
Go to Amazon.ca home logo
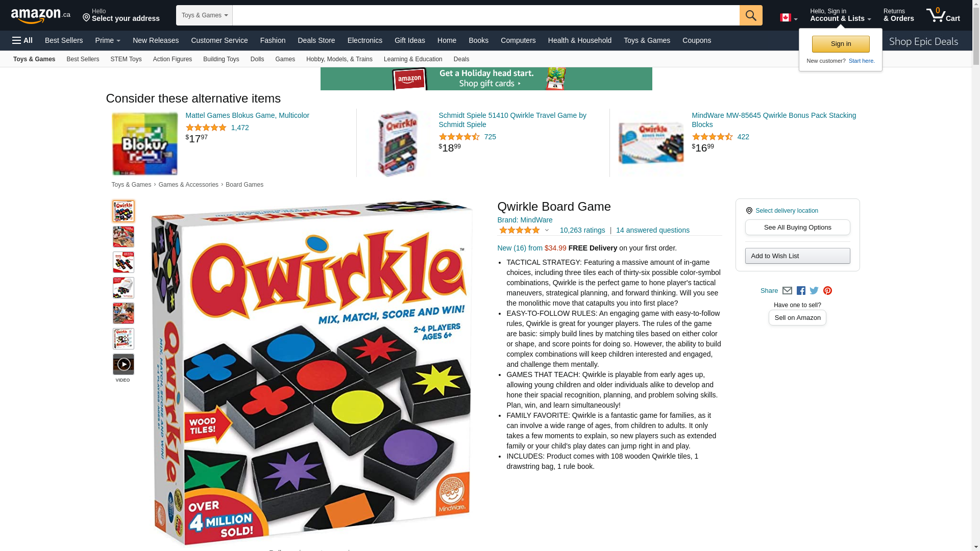coord(41,16)
